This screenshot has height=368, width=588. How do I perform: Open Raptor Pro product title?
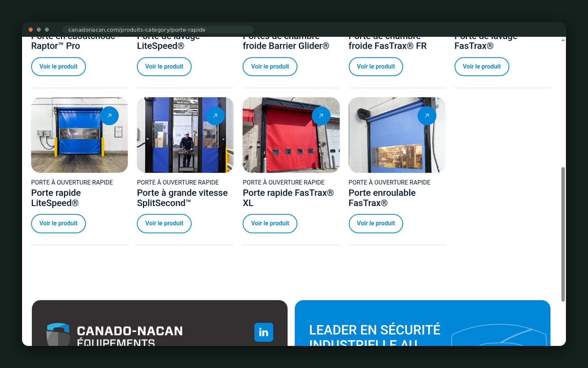[73, 43]
